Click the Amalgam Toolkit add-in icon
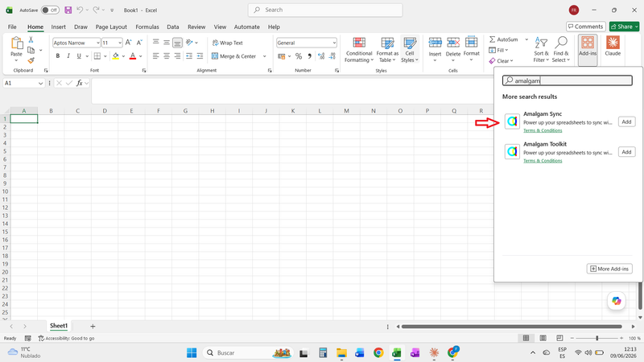Image resolution: width=644 pixels, height=362 pixels. (512, 151)
